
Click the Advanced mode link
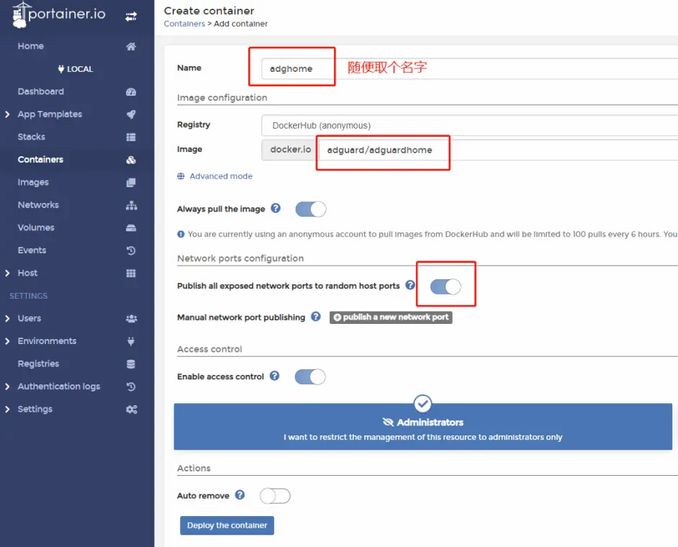221,176
